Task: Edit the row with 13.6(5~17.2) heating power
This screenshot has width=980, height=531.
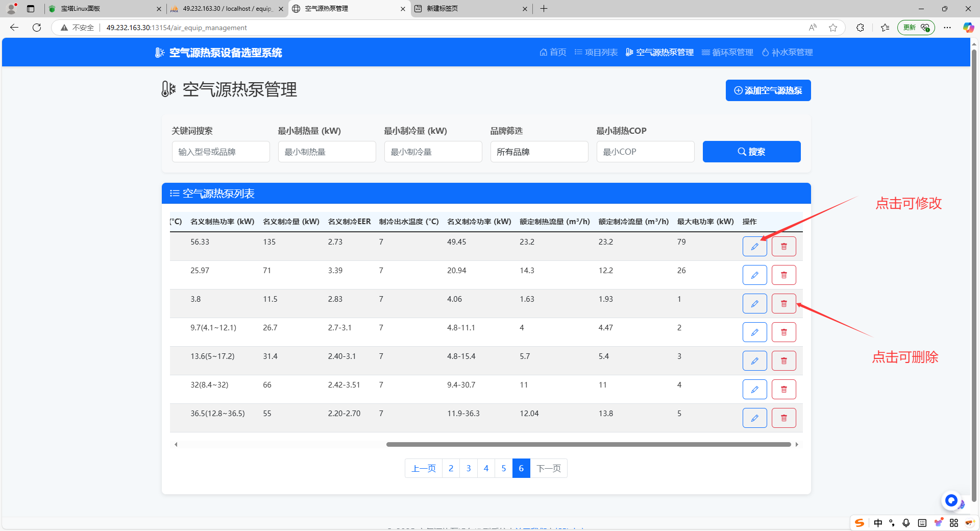Action: [x=754, y=361]
